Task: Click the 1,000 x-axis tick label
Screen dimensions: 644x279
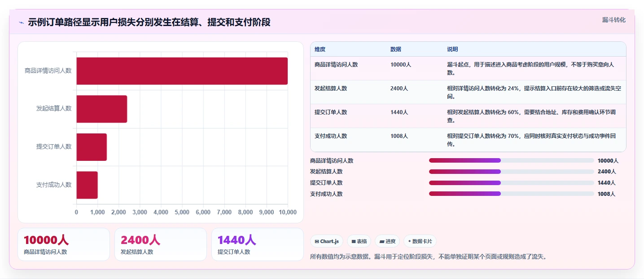Action: (97, 212)
